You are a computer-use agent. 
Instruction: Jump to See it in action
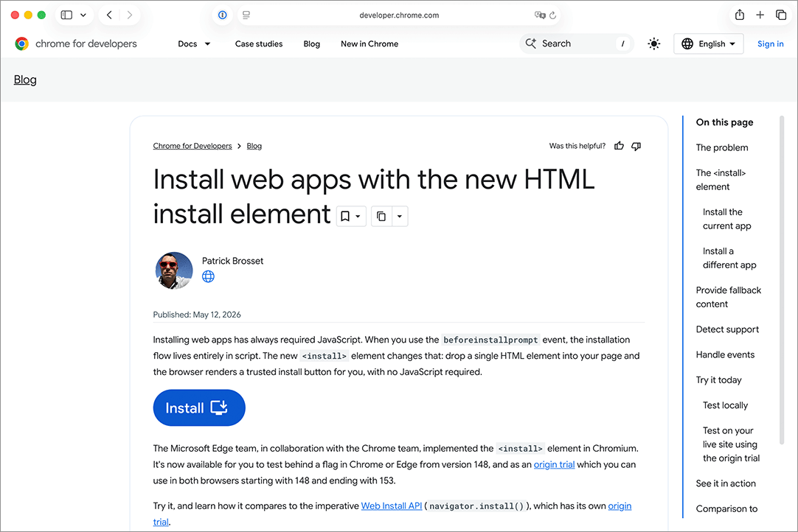click(x=726, y=483)
